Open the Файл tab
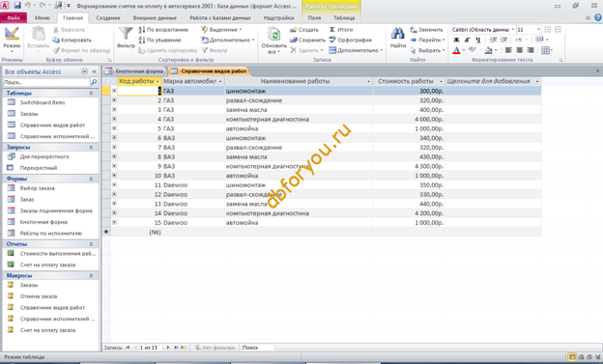 [x=14, y=18]
